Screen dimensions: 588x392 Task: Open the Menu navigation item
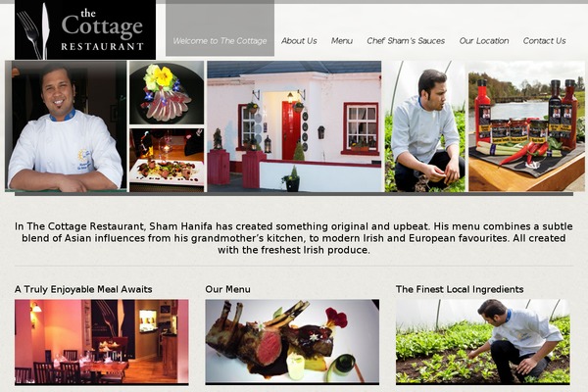[342, 40]
